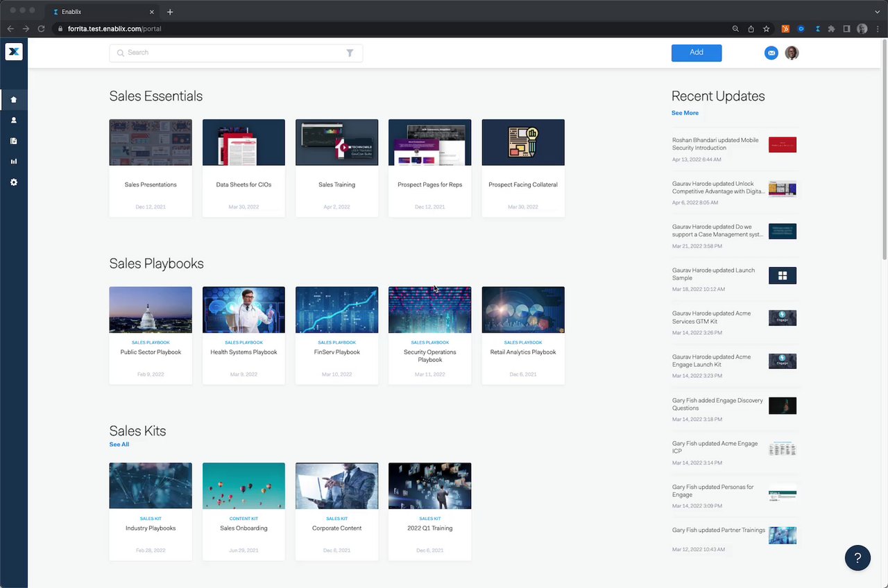Open the Acme Engage ICP update
Viewport: 888px width, 588px height.
coord(734,451)
